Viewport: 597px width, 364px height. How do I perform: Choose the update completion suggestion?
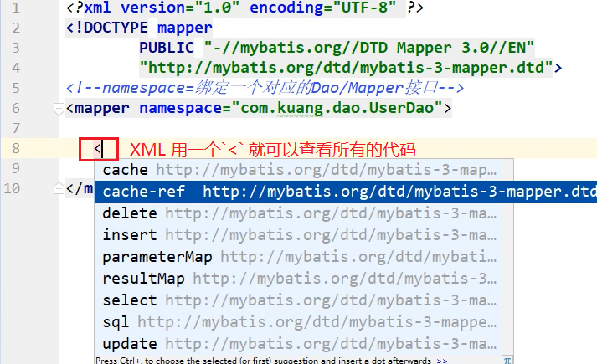click(298, 344)
